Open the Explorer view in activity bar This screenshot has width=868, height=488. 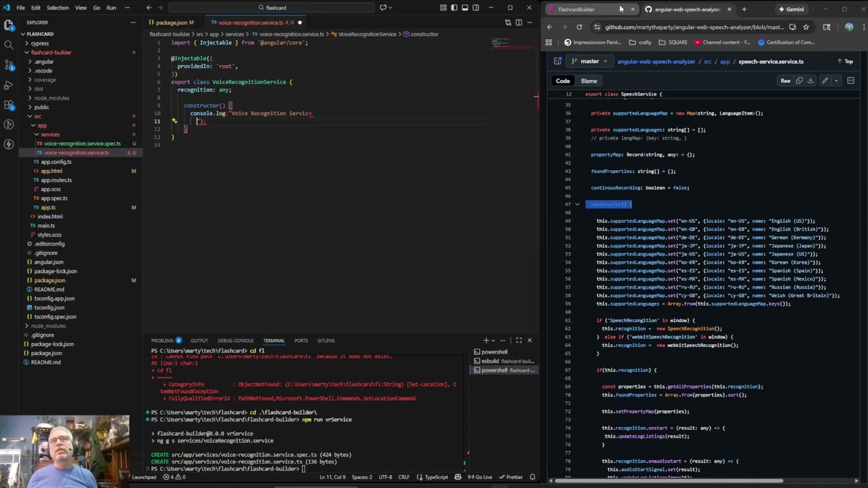(x=9, y=26)
